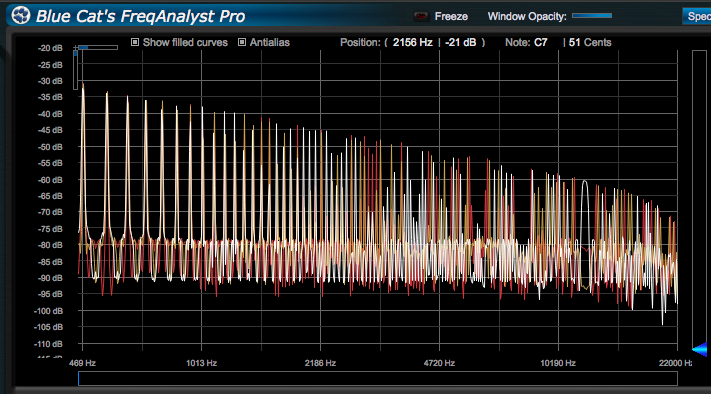Click the 51 Cents readout
The width and height of the screenshot is (711, 394).
pos(590,42)
